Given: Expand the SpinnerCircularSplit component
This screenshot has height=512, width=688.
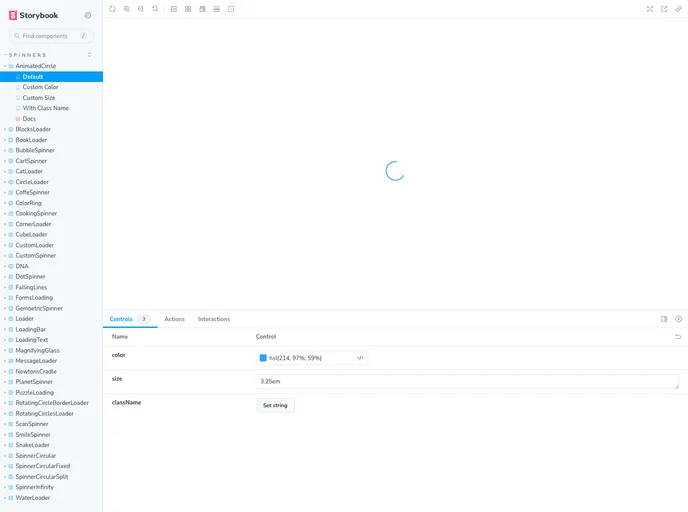Looking at the screenshot, I should point(42,477).
